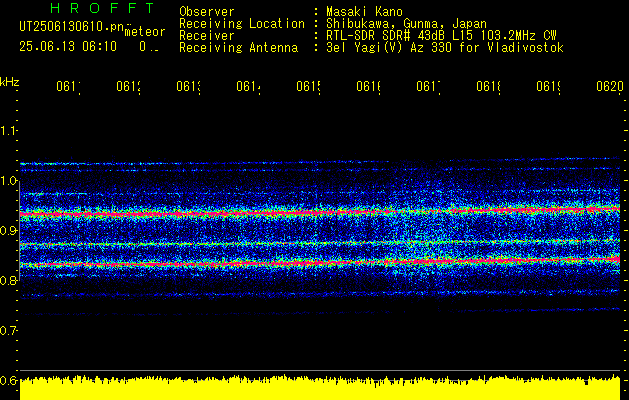Click the 0.9 kHz axis label
This screenshot has width=629, height=400.
8,230
